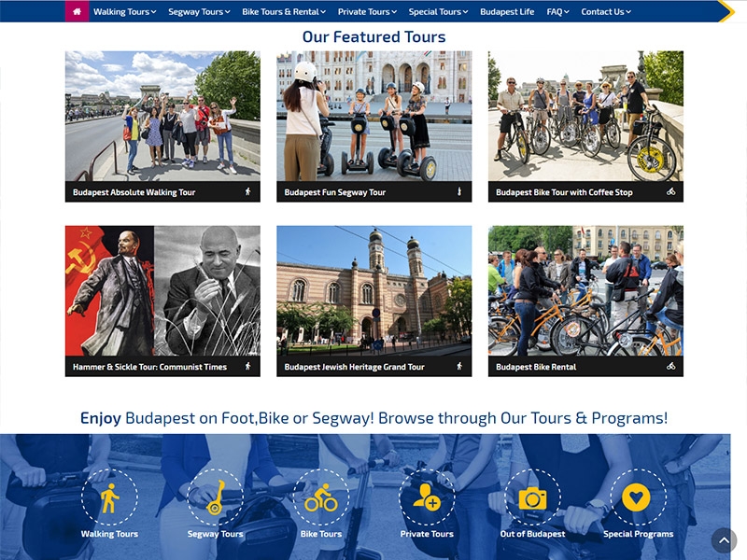747x560 pixels.
Task: Open Budapest Jewish Heritage Grand Tour title
Action: coord(354,367)
